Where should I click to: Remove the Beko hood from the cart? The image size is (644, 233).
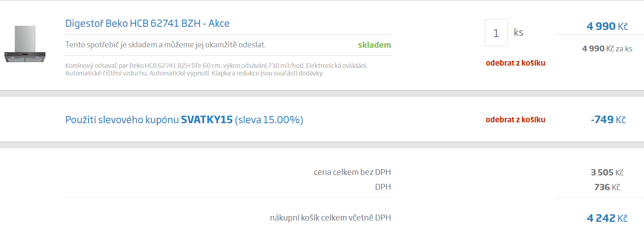click(x=515, y=63)
